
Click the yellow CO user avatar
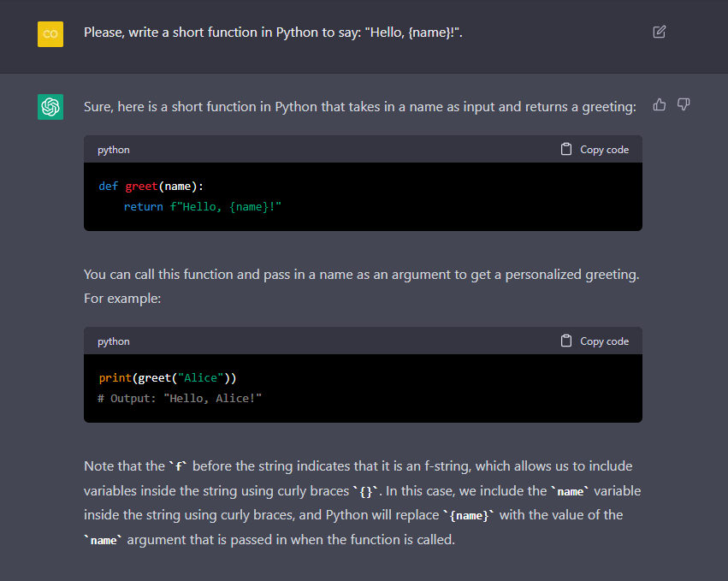(50, 34)
